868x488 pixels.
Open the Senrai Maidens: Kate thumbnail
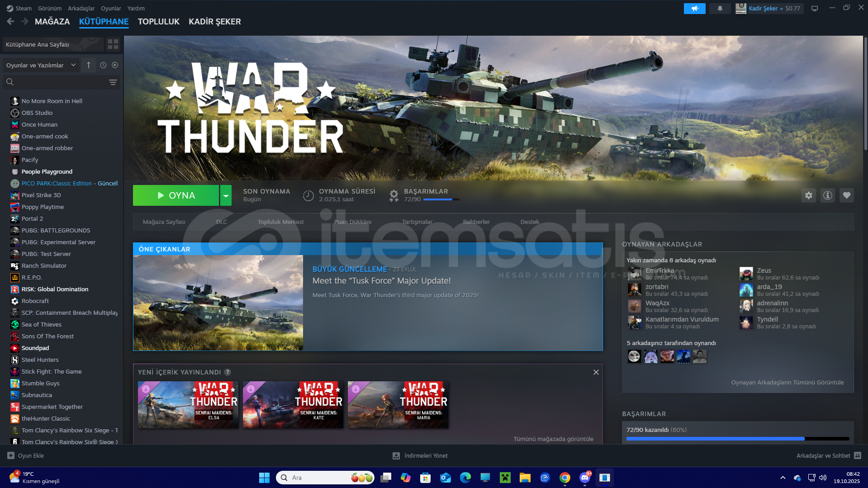[x=293, y=405]
